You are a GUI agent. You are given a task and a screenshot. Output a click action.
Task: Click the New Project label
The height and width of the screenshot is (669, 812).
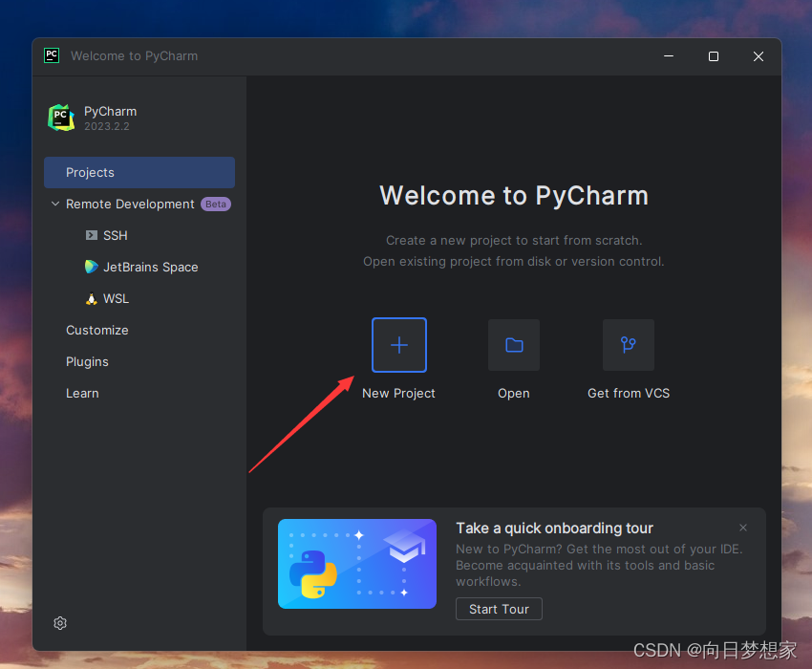tap(398, 394)
